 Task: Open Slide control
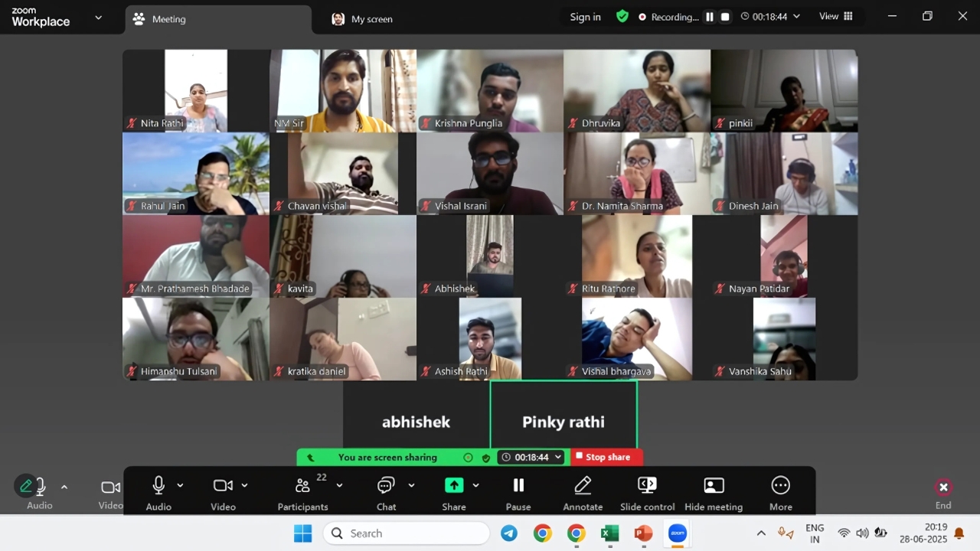click(x=648, y=485)
